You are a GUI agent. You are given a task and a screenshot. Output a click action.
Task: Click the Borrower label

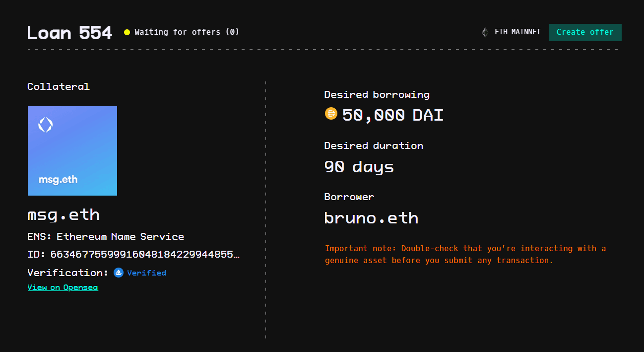pyautogui.click(x=349, y=197)
